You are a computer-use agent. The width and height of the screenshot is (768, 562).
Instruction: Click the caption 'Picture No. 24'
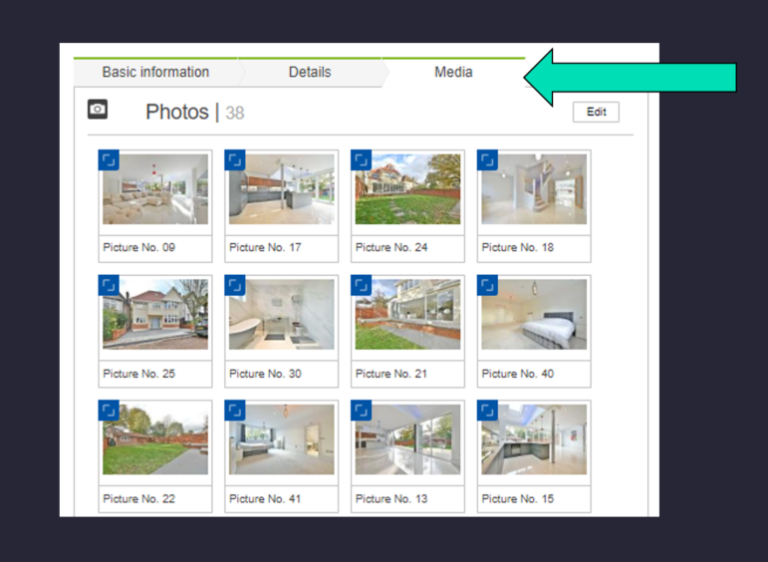click(x=391, y=247)
